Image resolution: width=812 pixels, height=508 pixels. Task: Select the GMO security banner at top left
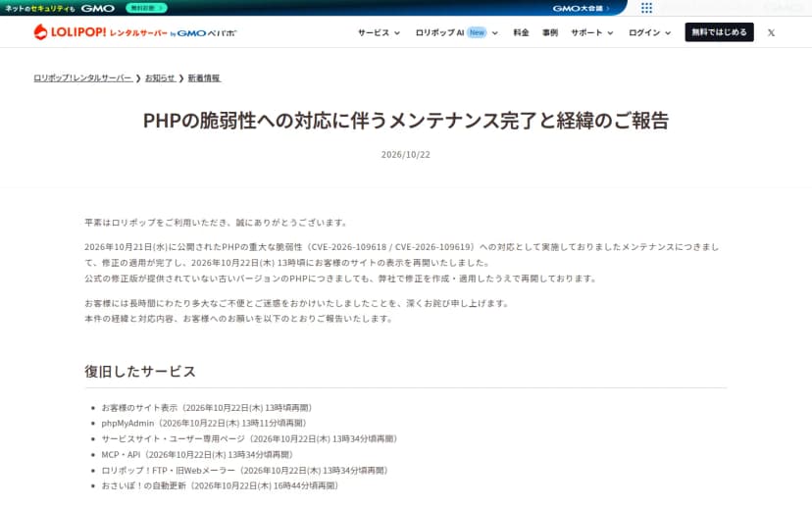(x=60, y=8)
